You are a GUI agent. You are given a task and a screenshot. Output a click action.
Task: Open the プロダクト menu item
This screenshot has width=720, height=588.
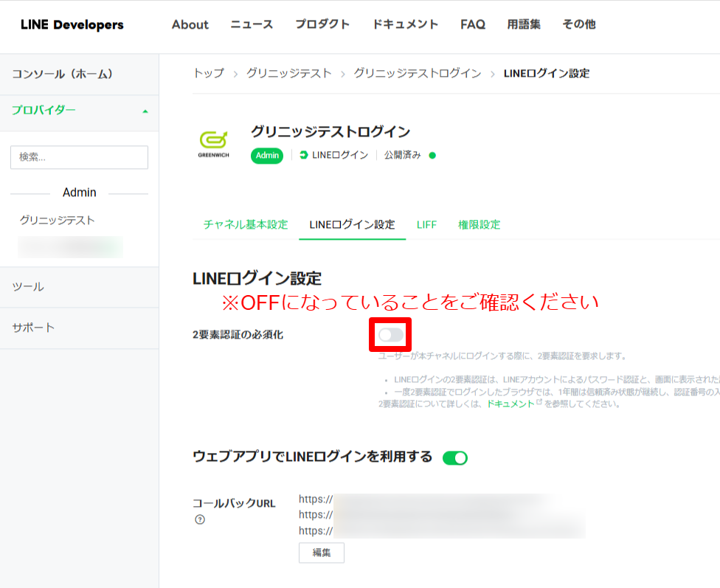[x=322, y=24]
